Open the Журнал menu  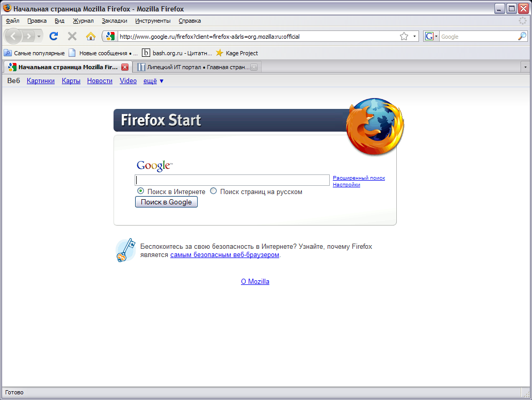pos(83,21)
